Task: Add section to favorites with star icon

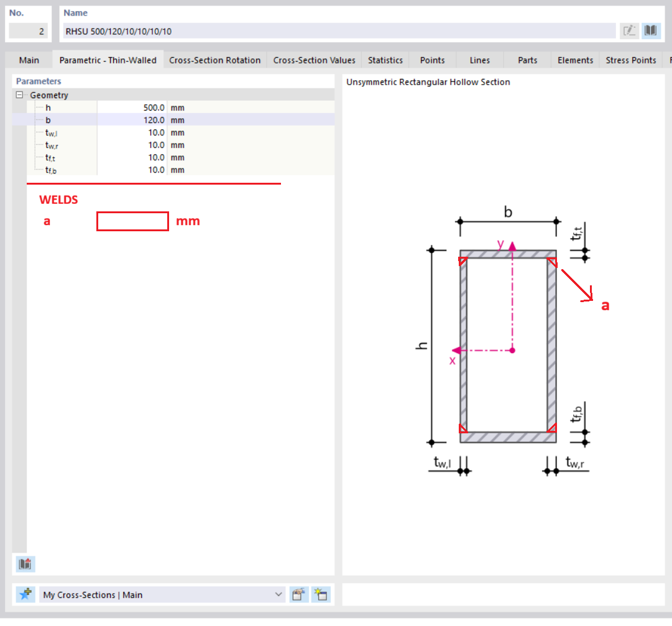Action: 25,595
